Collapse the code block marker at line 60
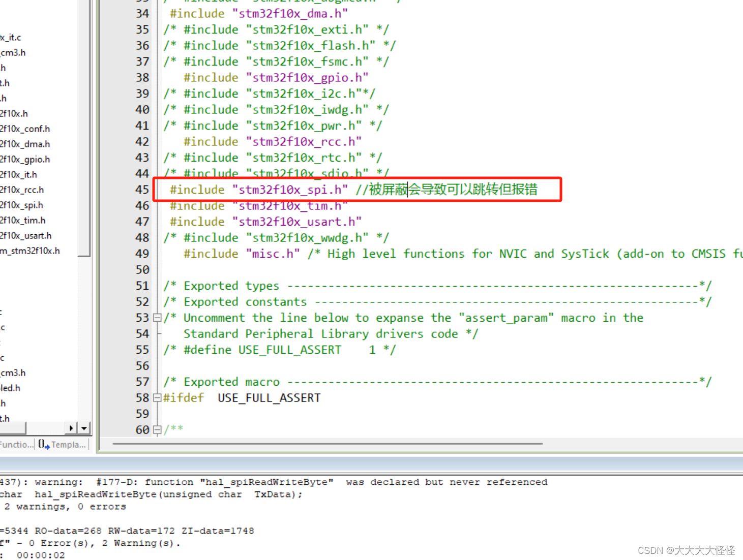This screenshot has height=560, width=743. click(x=157, y=429)
